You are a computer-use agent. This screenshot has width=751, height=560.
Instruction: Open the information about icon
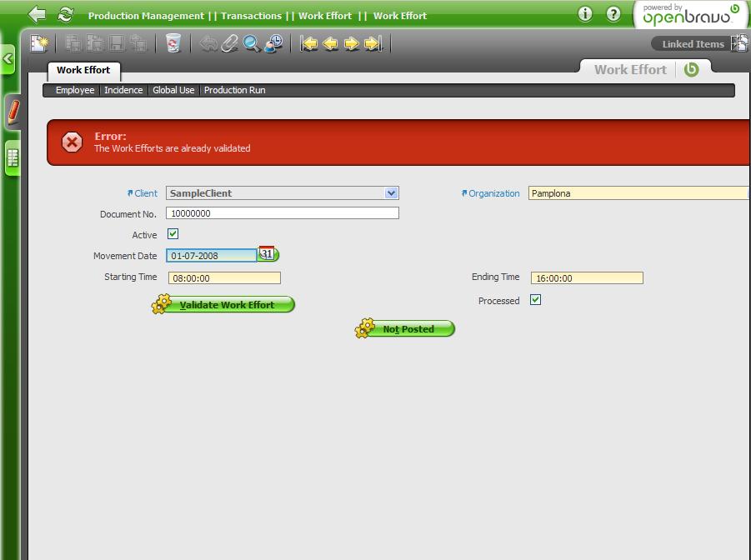tap(585, 14)
